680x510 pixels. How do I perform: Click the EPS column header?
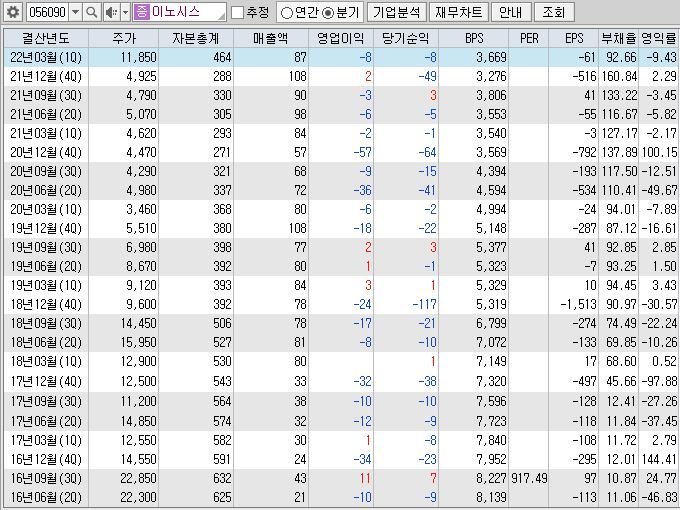pyautogui.click(x=574, y=38)
